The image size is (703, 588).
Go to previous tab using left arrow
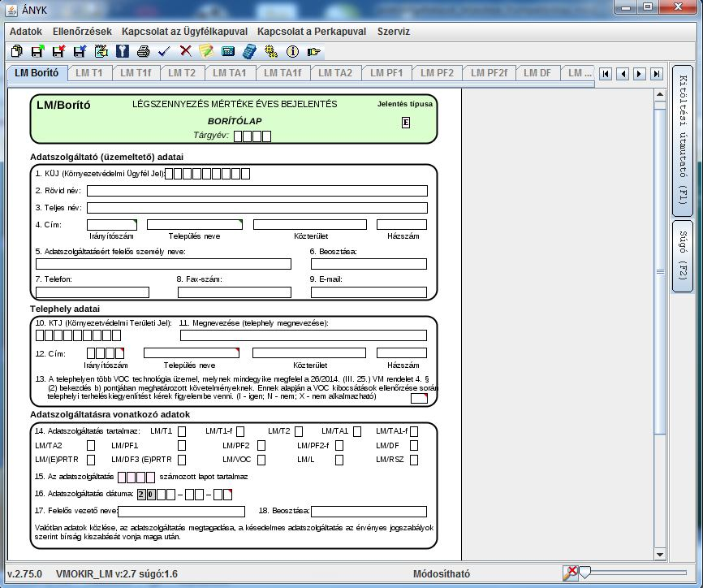(623, 74)
